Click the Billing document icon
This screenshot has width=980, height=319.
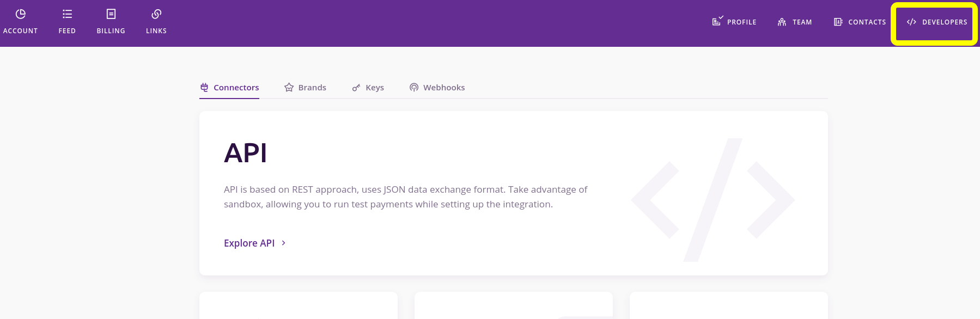111,14
